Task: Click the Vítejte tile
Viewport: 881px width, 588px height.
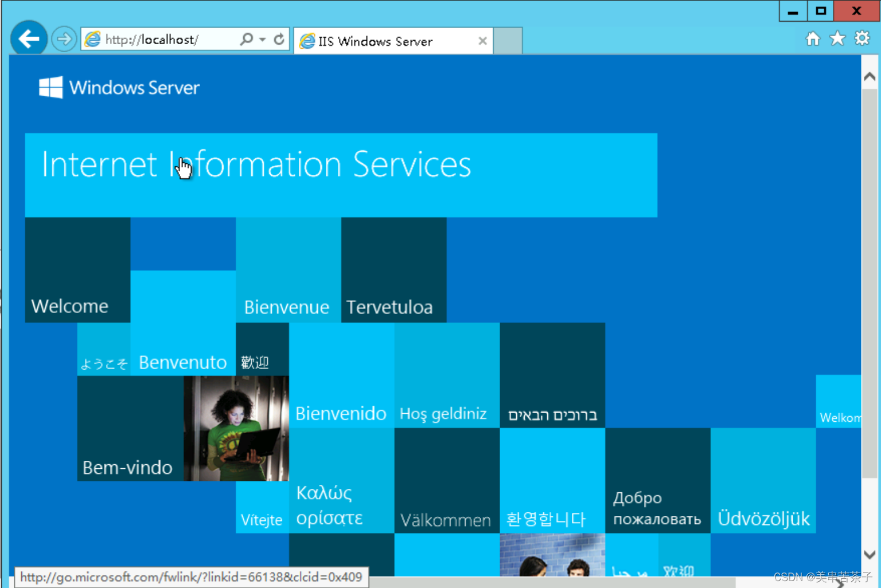Action: point(262,507)
